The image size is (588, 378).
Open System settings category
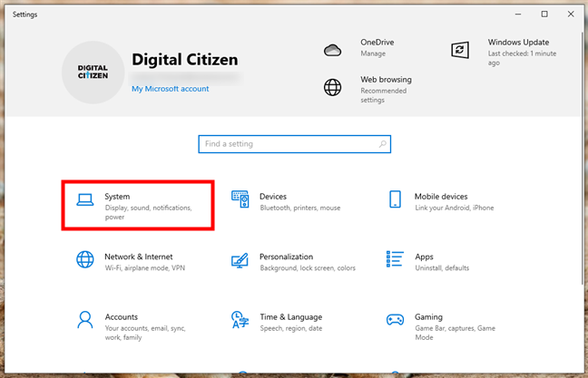point(138,205)
